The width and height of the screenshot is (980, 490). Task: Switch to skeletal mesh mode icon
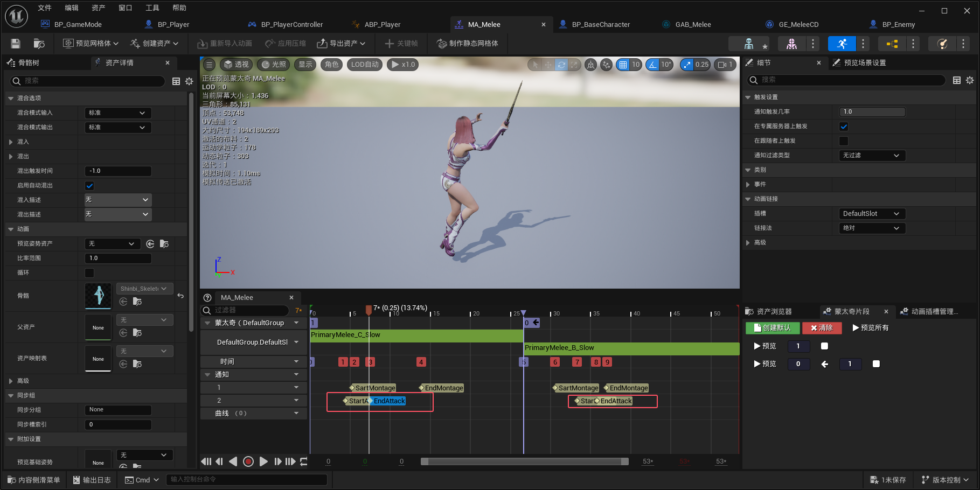tap(791, 44)
